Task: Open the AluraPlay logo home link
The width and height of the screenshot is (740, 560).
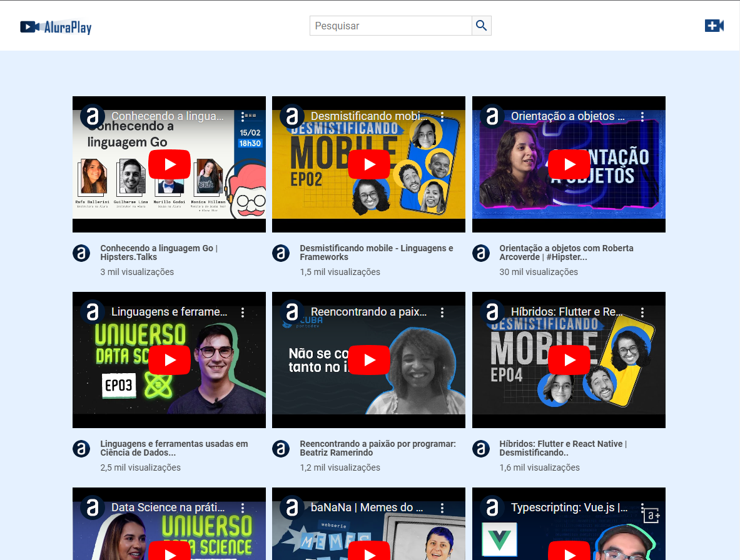Action: (56, 27)
